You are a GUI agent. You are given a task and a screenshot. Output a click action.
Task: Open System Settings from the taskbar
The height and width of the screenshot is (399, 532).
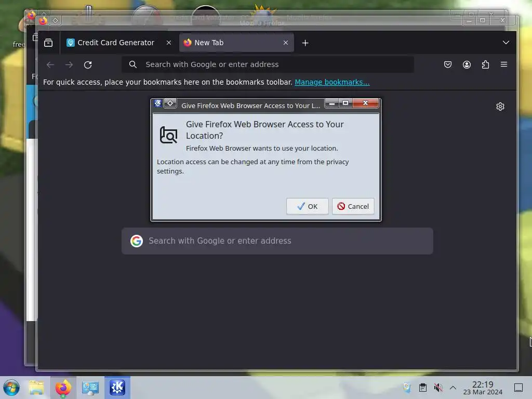90,388
